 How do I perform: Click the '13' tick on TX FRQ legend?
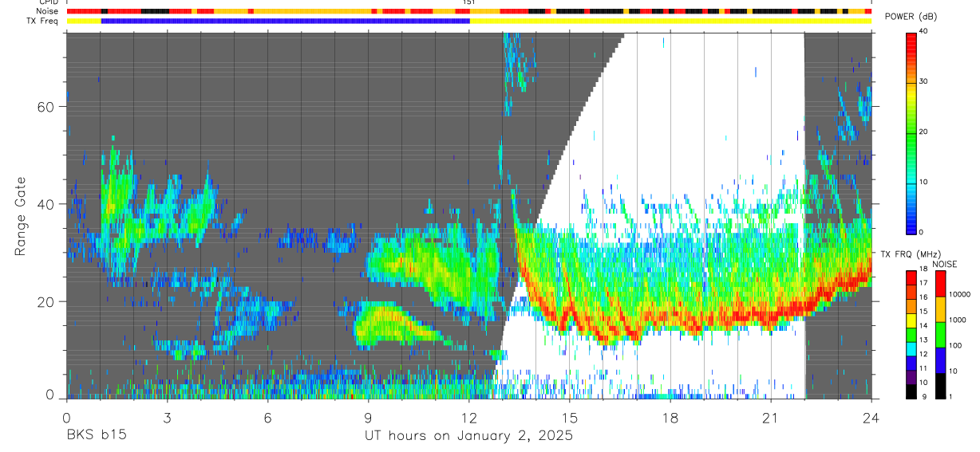click(x=923, y=340)
